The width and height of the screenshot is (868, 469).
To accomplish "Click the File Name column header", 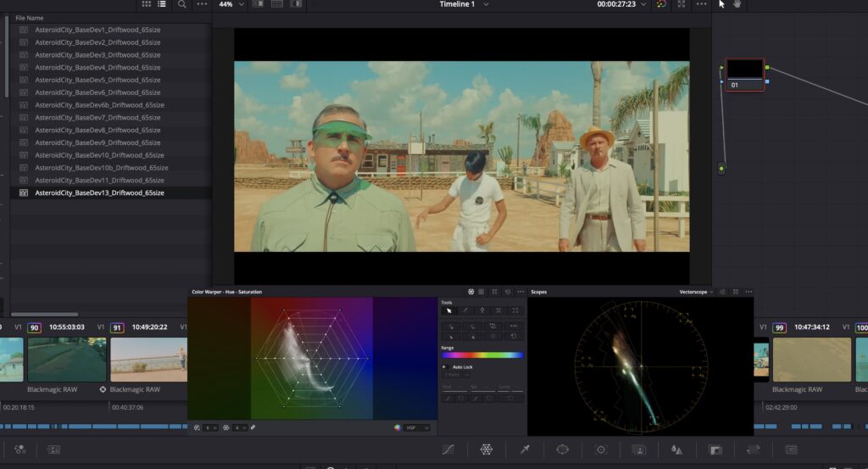I will pos(30,18).
